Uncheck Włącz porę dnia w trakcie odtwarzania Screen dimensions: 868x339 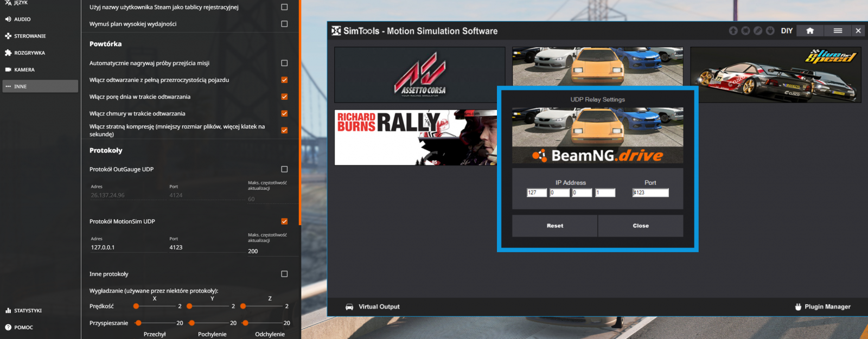pos(284,97)
